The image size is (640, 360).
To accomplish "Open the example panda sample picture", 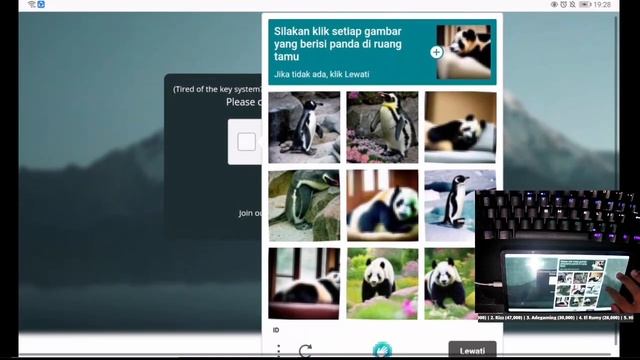I will coord(463,52).
